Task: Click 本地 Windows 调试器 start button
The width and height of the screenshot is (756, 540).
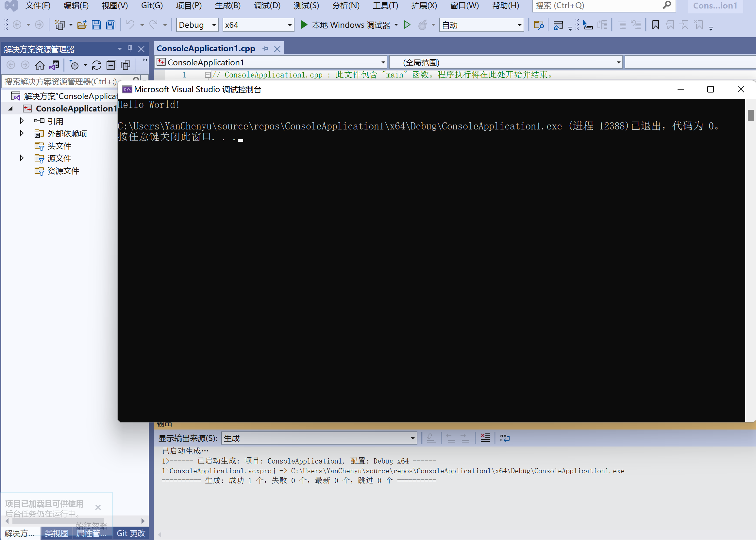Action: pos(346,25)
